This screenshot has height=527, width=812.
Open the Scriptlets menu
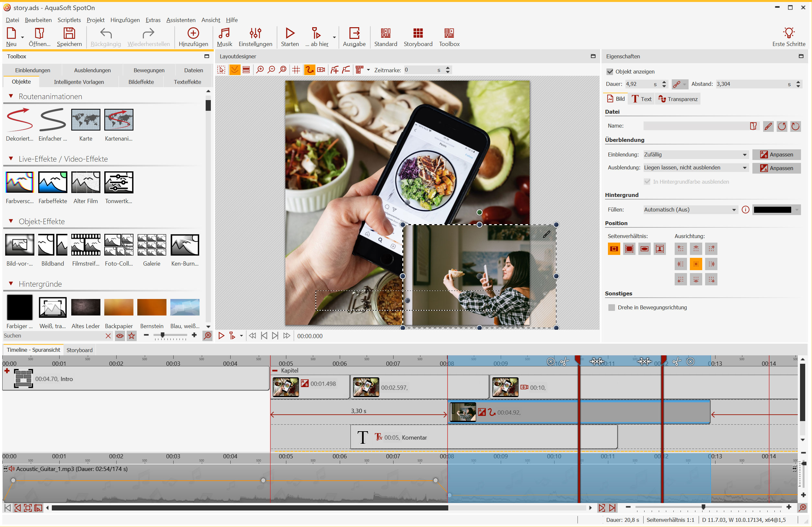point(69,20)
